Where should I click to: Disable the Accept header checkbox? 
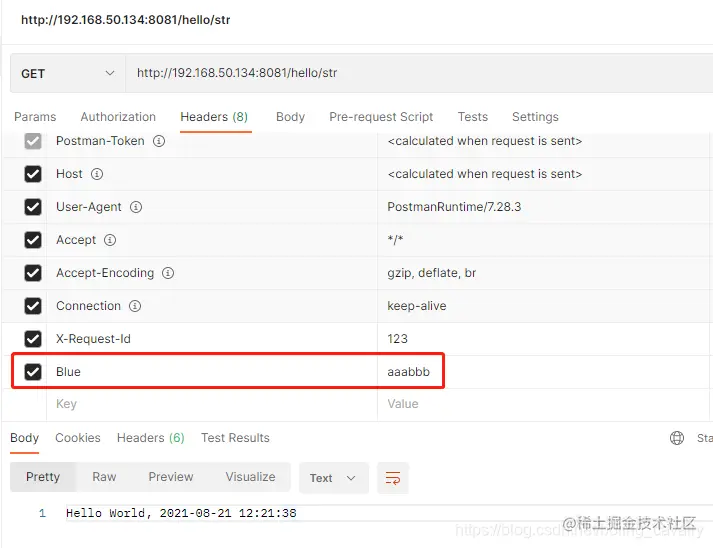pyautogui.click(x=33, y=240)
